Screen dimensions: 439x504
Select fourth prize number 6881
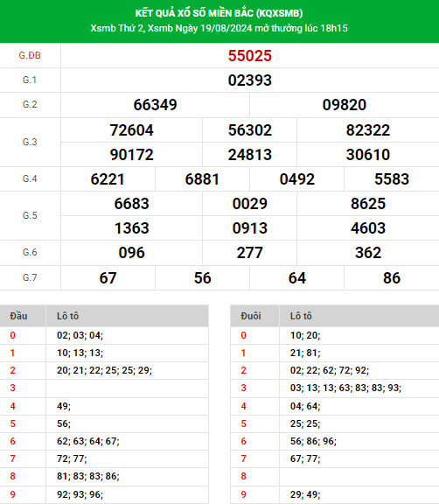(x=202, y=179)
